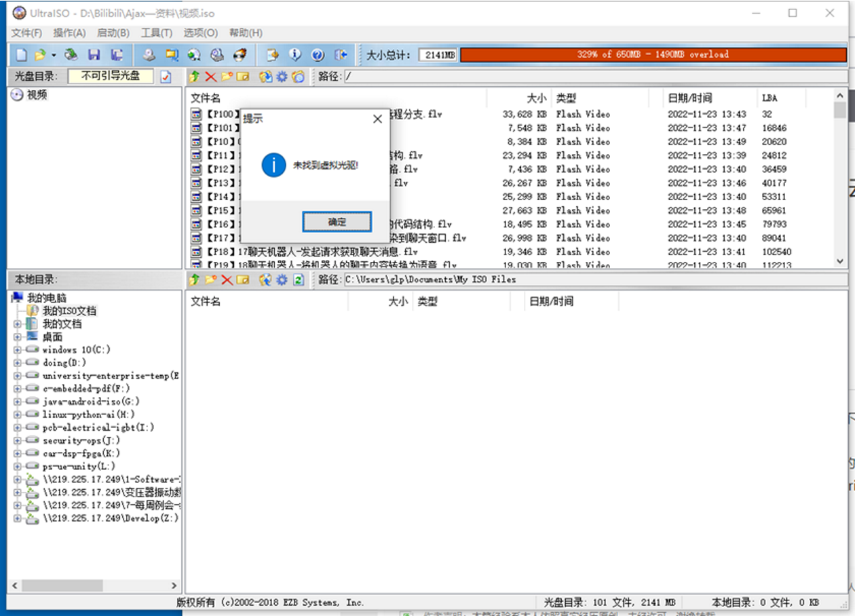Open the 帮助(H) menu

pos(246,33)
